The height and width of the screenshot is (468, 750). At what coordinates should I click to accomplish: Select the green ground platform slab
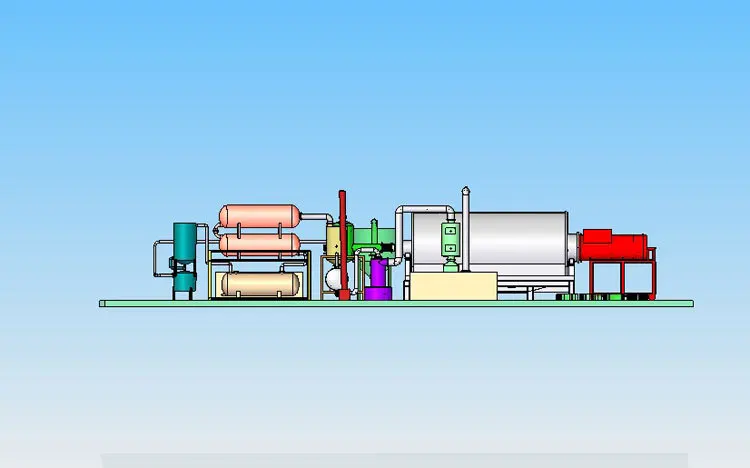pyautogui.click(x=400, y=303)
